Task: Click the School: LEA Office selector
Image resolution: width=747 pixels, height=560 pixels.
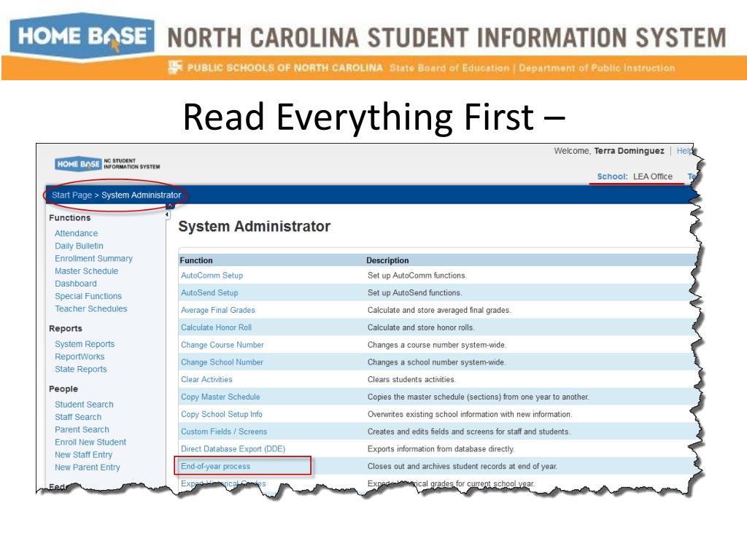Action: [635, 176]
